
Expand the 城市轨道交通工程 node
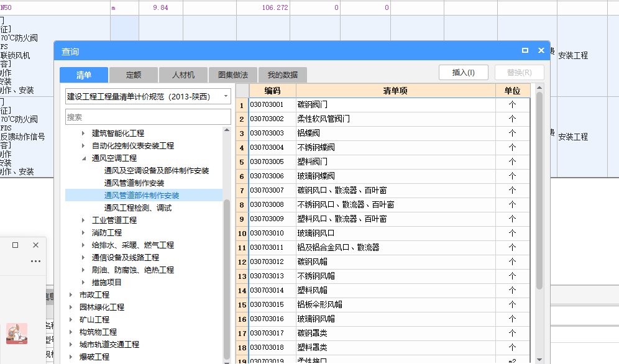[x=71, y=344]
